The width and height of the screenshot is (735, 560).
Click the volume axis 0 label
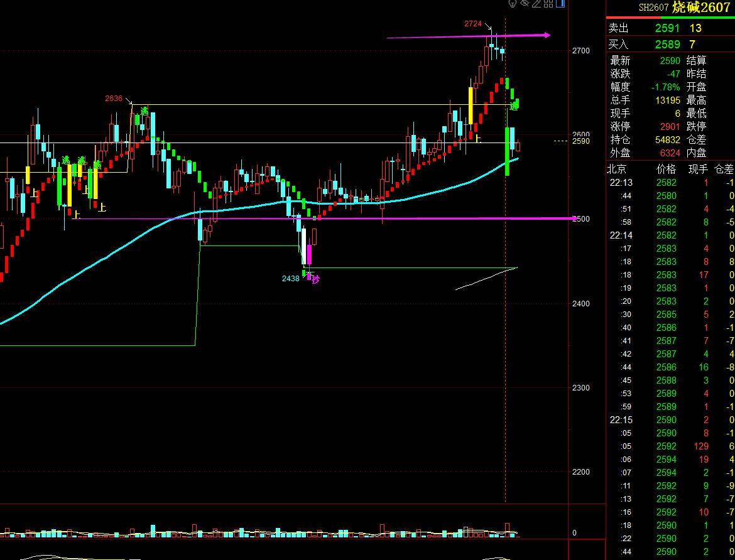[574, 533]
